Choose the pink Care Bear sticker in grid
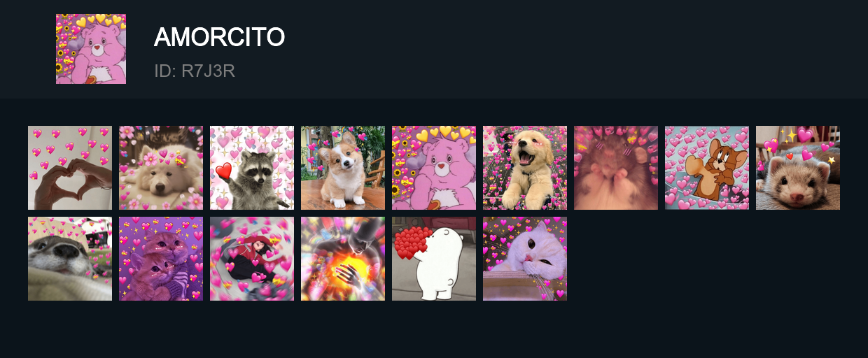This screenshot has height=358, width=868. pos(434,168)
